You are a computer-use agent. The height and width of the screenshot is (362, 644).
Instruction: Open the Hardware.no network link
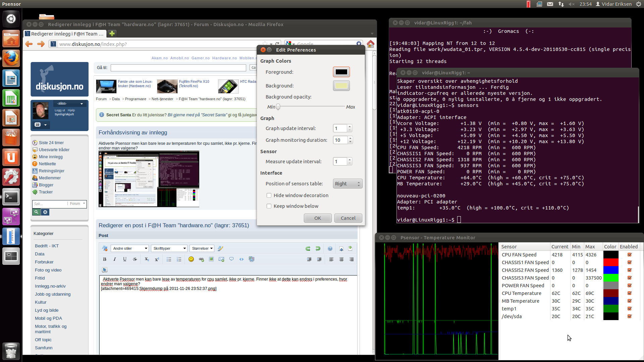224,58
